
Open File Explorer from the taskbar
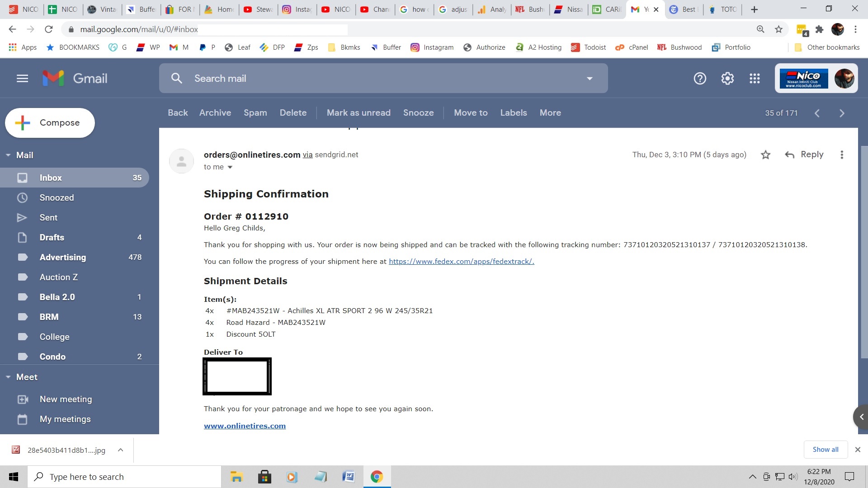tap(236, 477)
